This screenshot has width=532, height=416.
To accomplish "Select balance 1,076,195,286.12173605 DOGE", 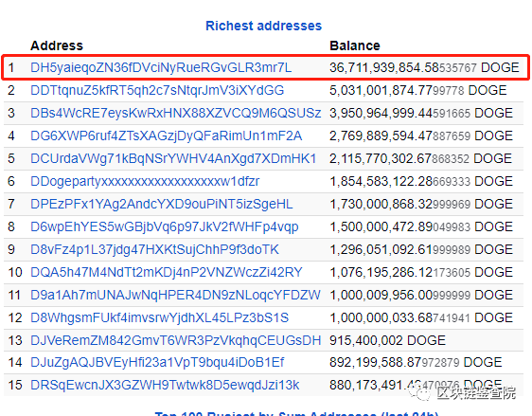I will [421, 272].
